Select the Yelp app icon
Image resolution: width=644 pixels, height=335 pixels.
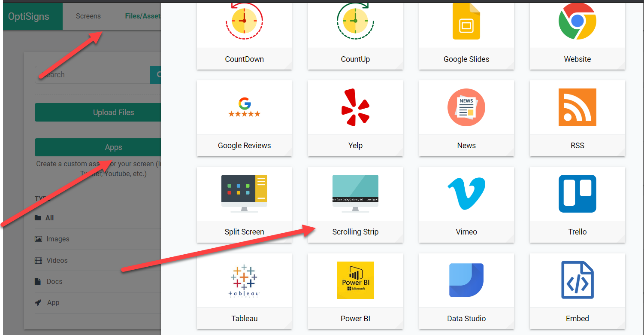point(355,108)
